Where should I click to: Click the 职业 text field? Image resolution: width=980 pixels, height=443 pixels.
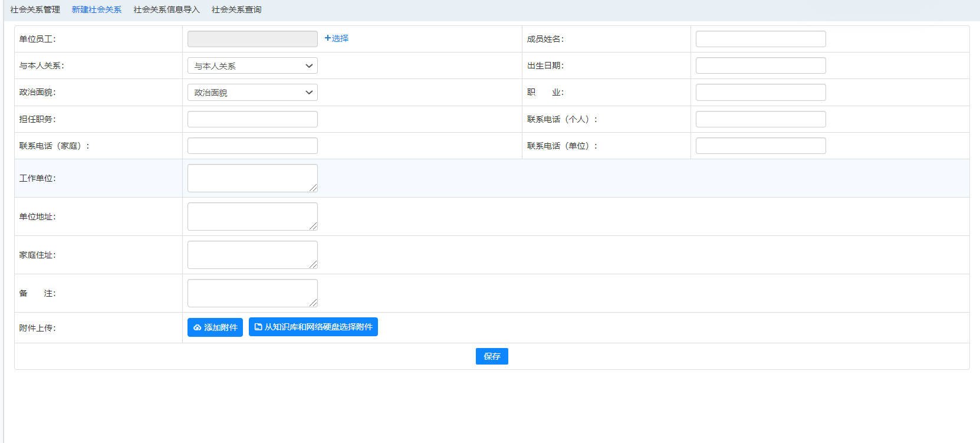point(761,93)
